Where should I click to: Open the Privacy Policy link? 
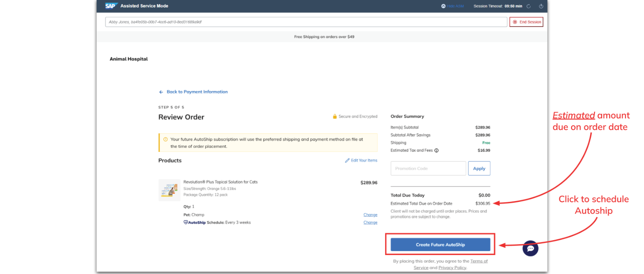click(452, 268)
